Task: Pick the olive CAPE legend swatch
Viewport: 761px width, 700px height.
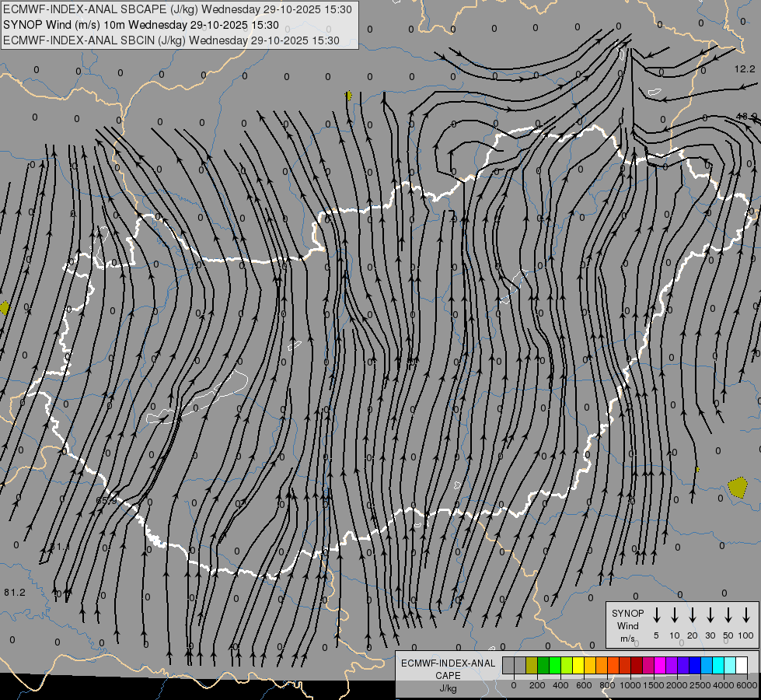Action: [x=532, y=665]
